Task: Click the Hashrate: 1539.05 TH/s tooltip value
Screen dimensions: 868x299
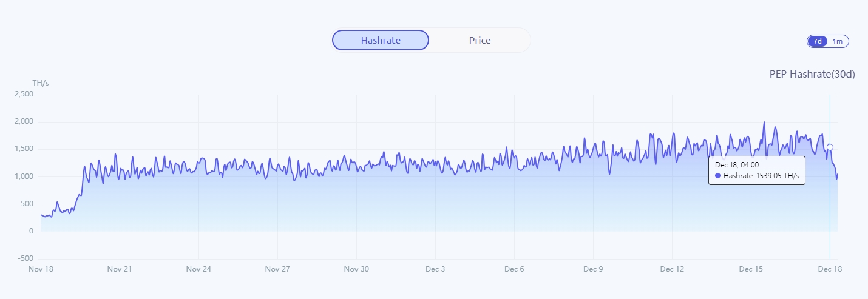Action: (x=761, y=176)
